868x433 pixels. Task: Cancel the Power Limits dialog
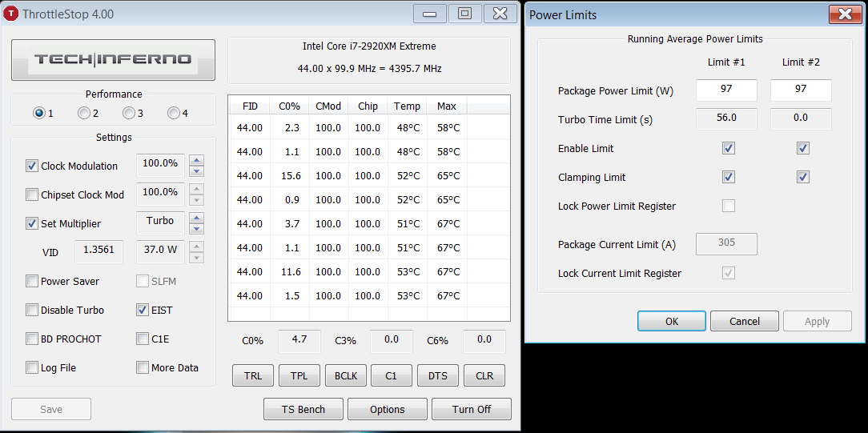pyautogui.click(x=745, y=321)
